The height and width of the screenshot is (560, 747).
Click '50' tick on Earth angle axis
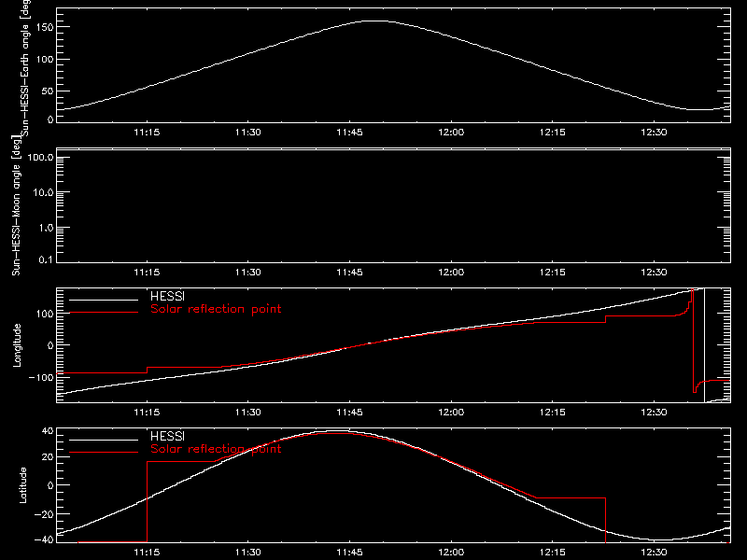coord(48,91)
